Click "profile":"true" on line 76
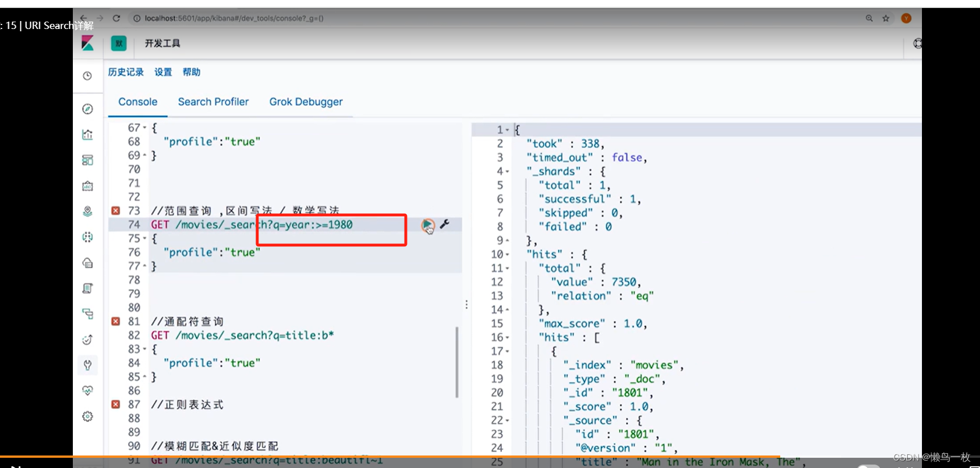The width and height of the screenshot is (980, 468). click(x=212, y=252)
